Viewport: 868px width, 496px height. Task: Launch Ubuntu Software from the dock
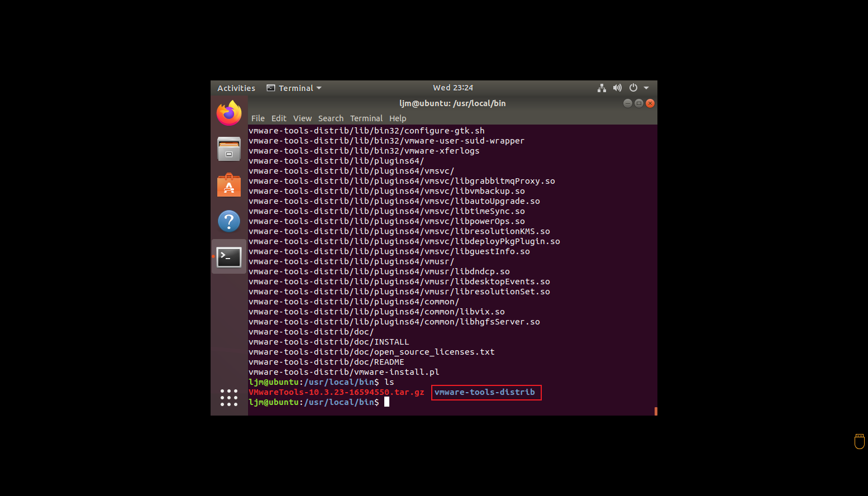(229, 185)
